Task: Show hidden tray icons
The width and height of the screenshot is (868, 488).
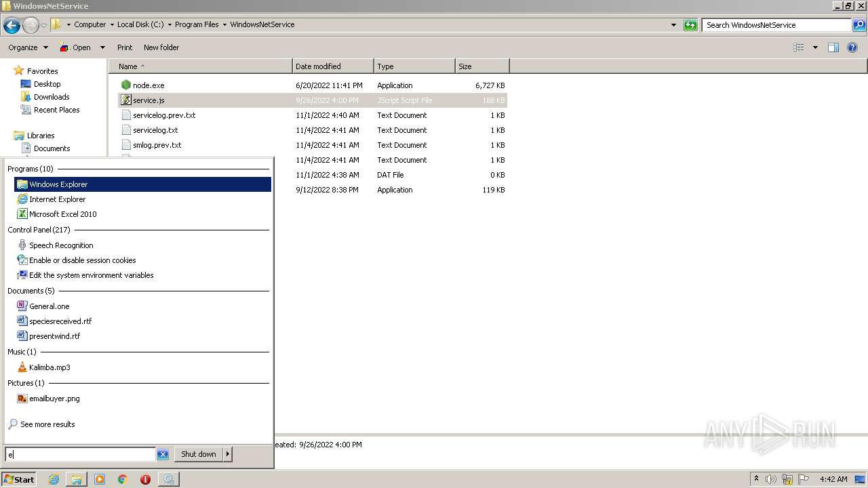Action: [756, 479]
